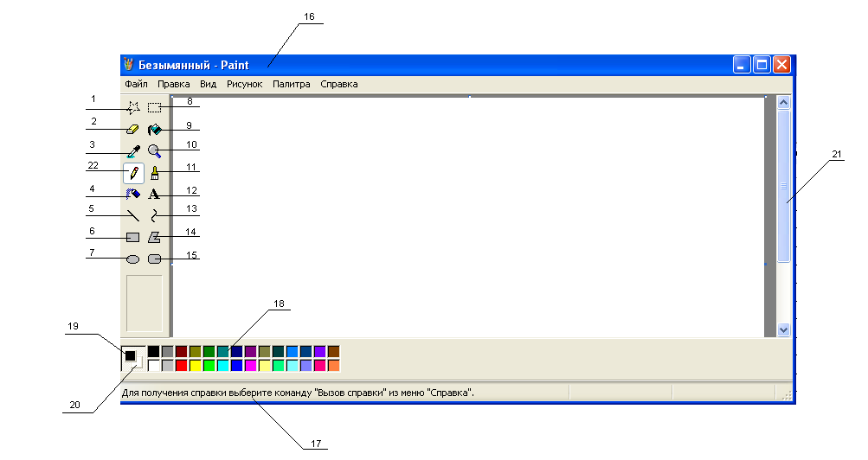868x460 pixels.
Task: Click the vertical scrollbar down arrow
Action: (783, 330)
